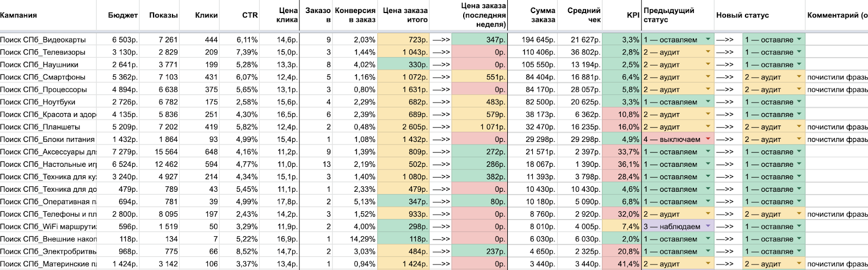This screenshot has height=270, width=868.
Task: Select the 2 605р. order price cell
Action: pos(403,127)
